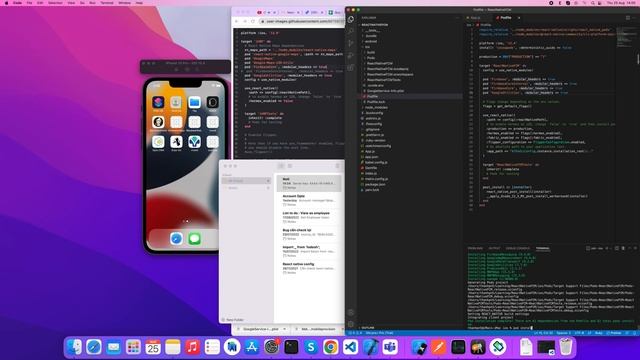
Task: Click the reload button in the Chrome window
Action: click(x=253, y=21)
